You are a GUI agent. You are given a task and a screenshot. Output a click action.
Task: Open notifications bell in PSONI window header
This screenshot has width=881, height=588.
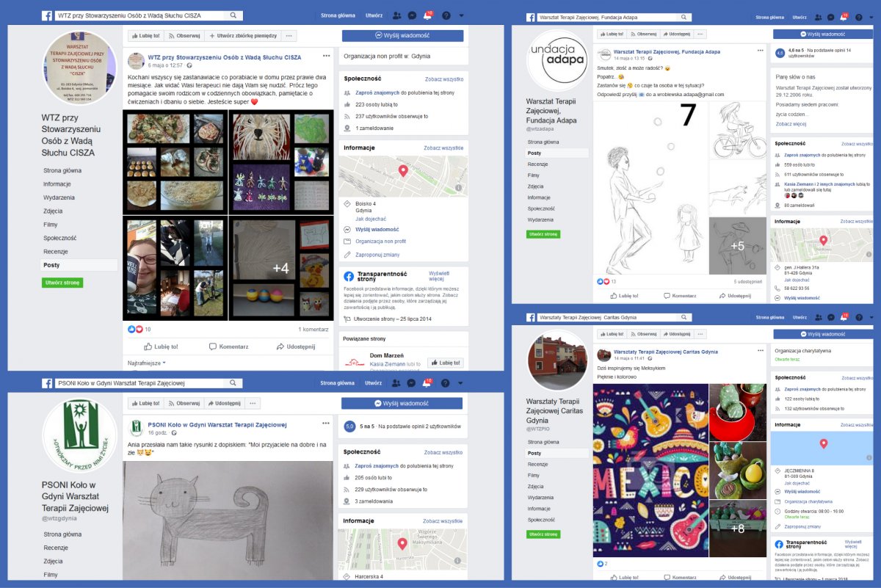[428, 383]
